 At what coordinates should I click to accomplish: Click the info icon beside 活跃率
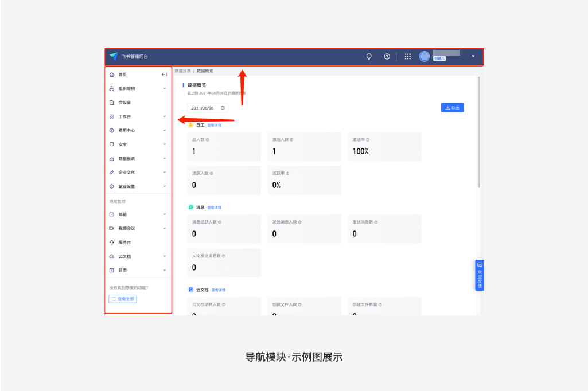pos(287,173)
